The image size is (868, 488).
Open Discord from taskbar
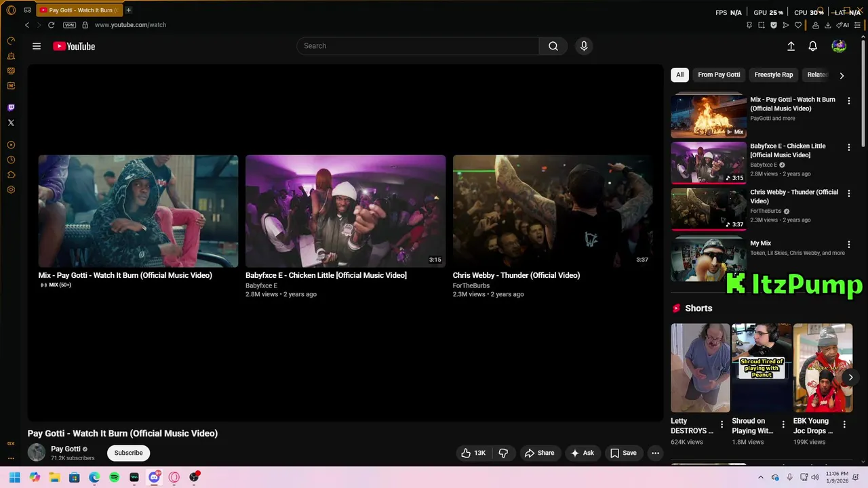(x=154, y=477)
